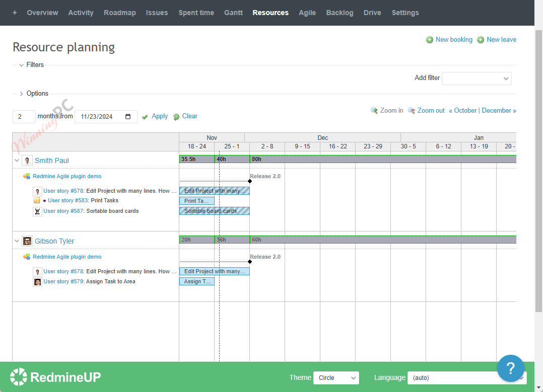Click the Clear reload icon
Viewport: 543px width, 392px height.
coord(176,117)
